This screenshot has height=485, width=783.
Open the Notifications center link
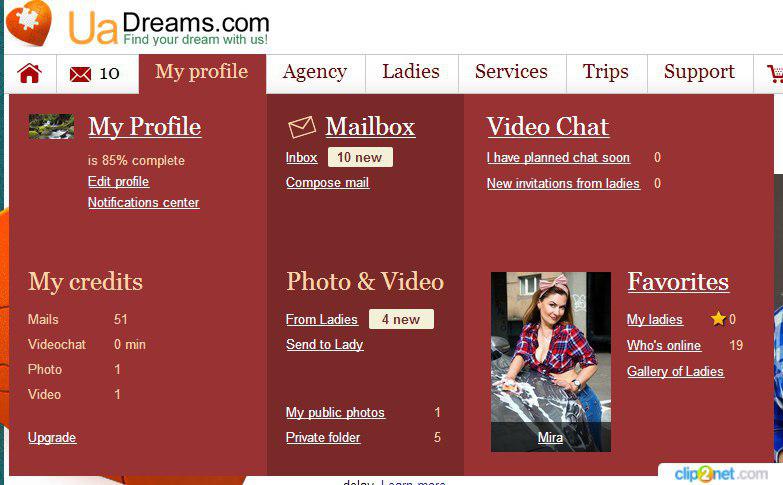point(143,203)
